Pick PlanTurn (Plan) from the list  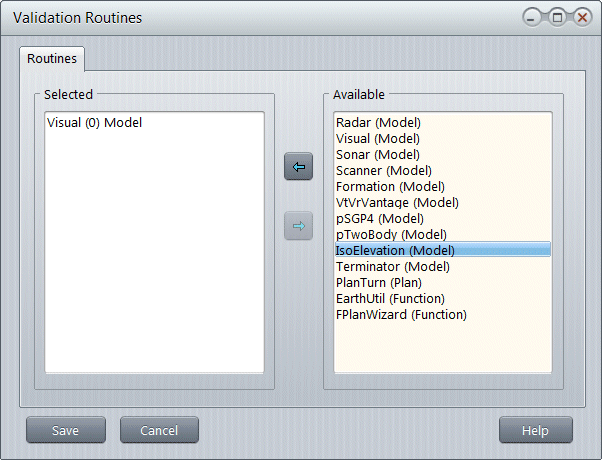tap(380, 283)
